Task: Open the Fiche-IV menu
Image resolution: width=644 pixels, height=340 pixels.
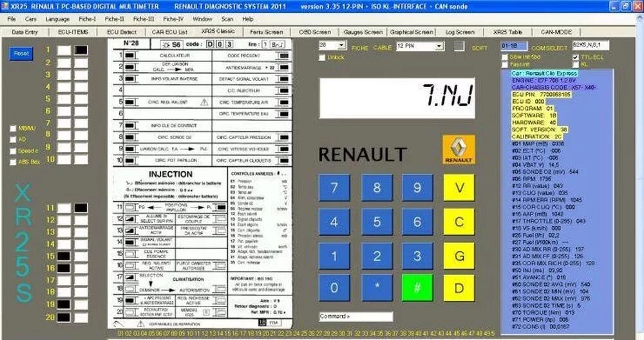Action: tap(173, 19)
